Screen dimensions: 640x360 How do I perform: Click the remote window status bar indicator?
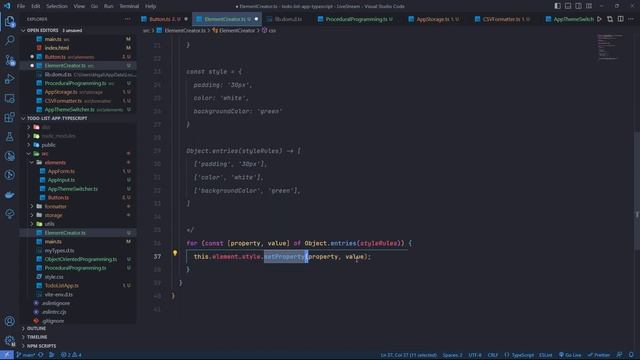point(7,355)
